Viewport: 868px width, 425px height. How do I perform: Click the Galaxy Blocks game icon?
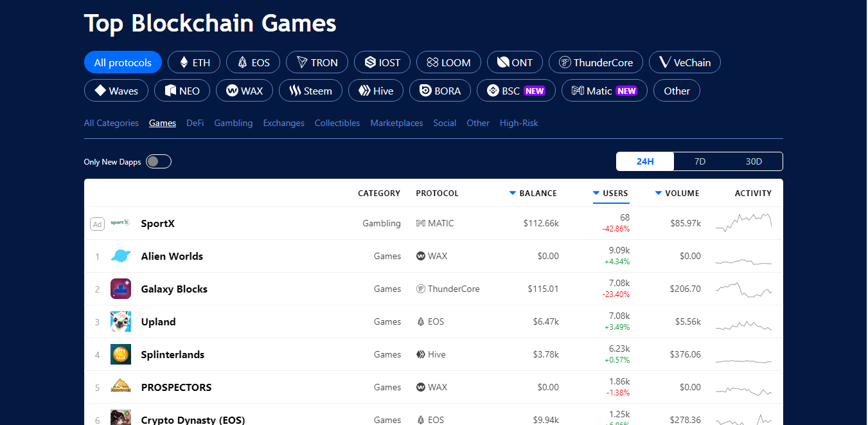tap(121, 289)
